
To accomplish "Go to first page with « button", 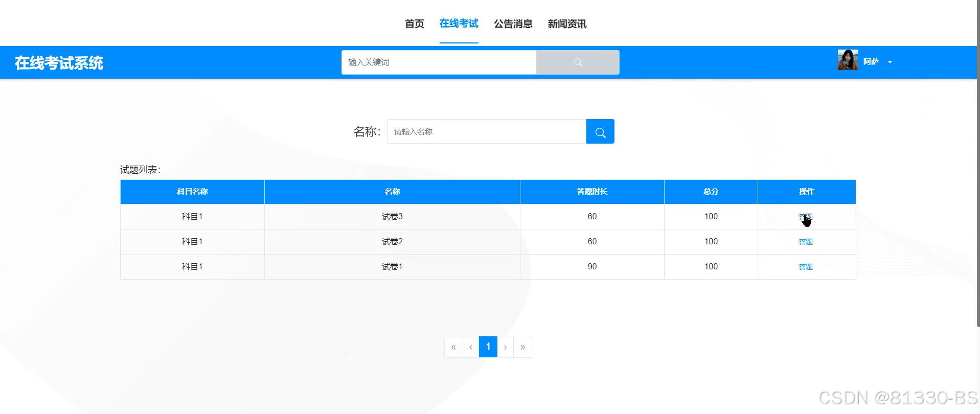I will 453,347.
